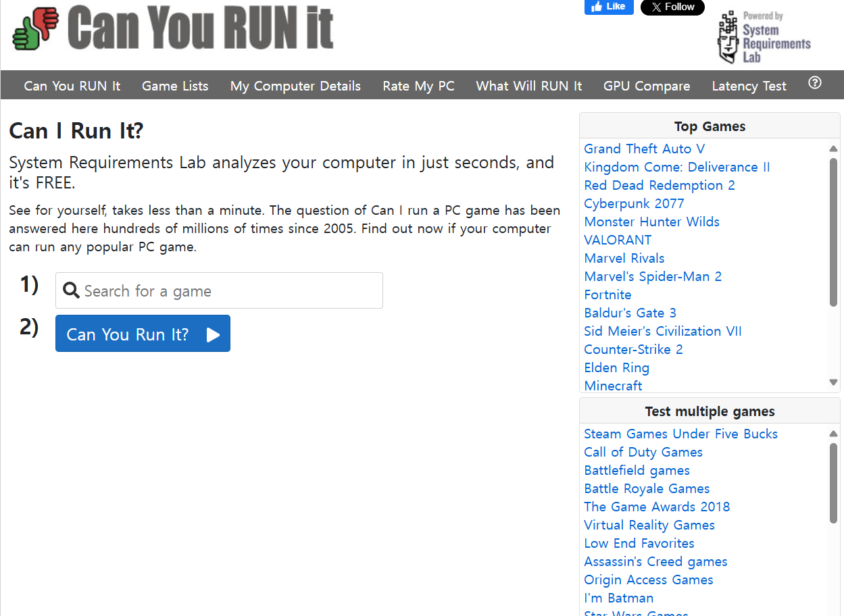Click the Search for a game field
844x616 pixels.
click(x=219, y=290)
